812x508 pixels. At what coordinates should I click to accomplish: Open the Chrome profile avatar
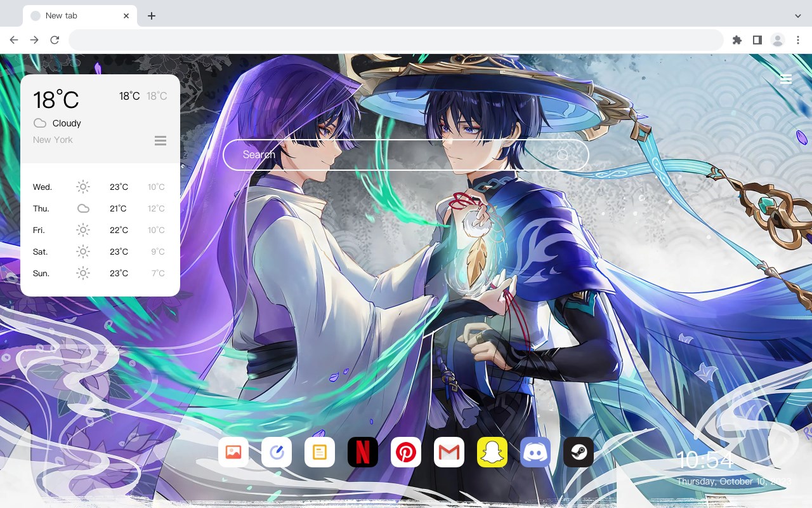[x=778, y=40]
